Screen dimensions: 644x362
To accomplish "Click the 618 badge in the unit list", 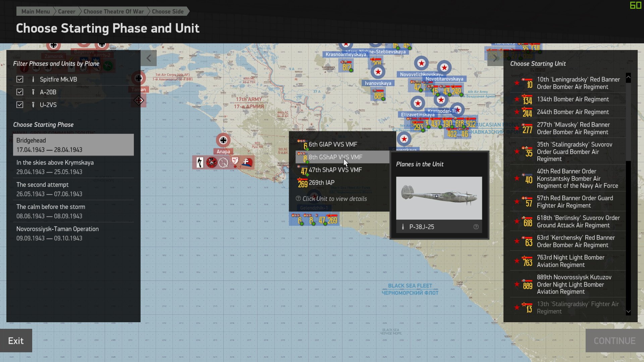I will pos(528,222).
